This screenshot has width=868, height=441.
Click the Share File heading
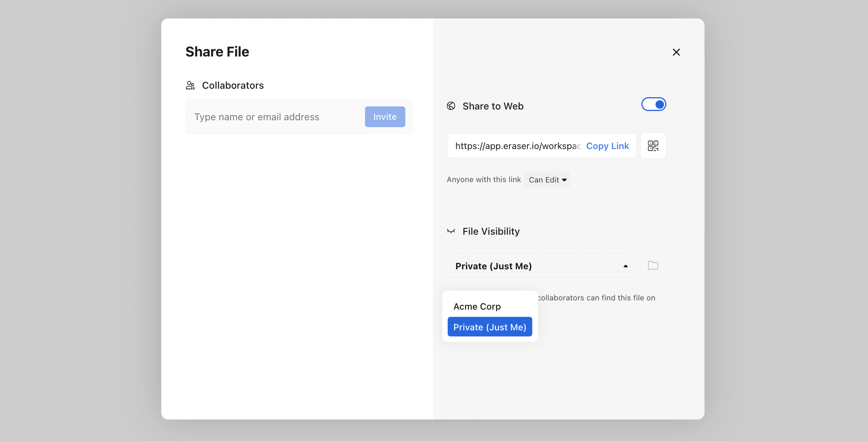coord(217,52)
